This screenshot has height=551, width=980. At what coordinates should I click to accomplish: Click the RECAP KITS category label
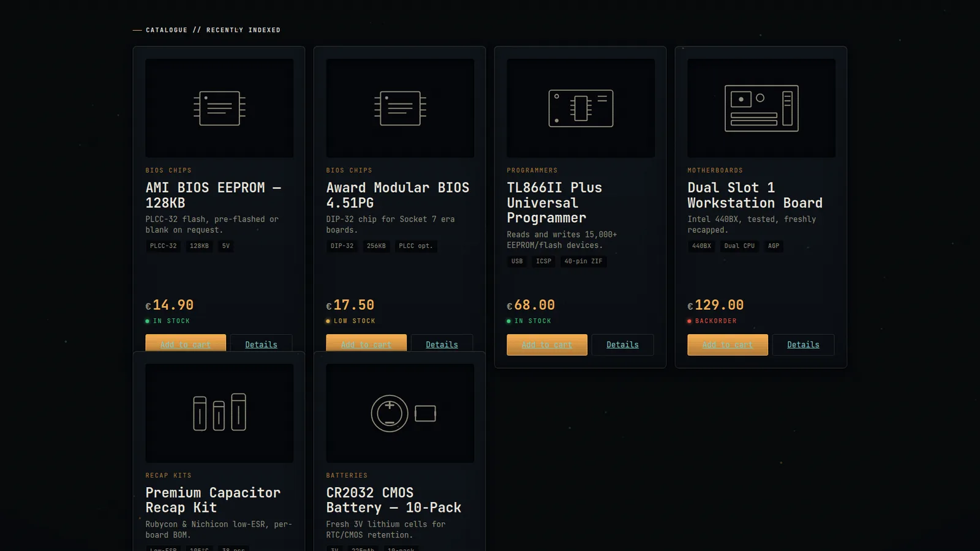(x=168, y=475)
